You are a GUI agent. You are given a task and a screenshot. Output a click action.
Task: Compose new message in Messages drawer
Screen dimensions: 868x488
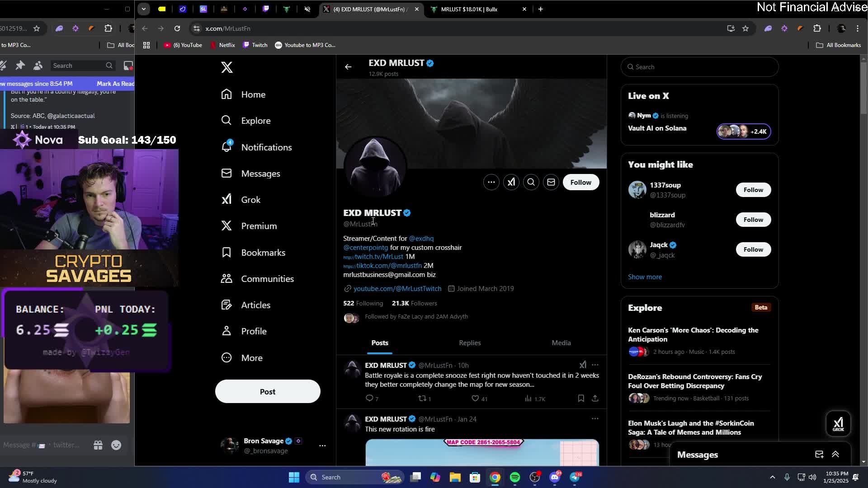pyautogui.click(x=819, y=455)
